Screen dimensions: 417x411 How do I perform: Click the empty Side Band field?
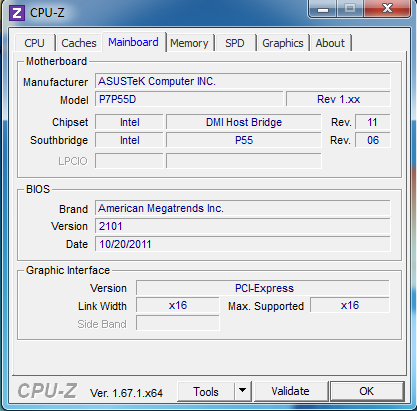[178, 323]
